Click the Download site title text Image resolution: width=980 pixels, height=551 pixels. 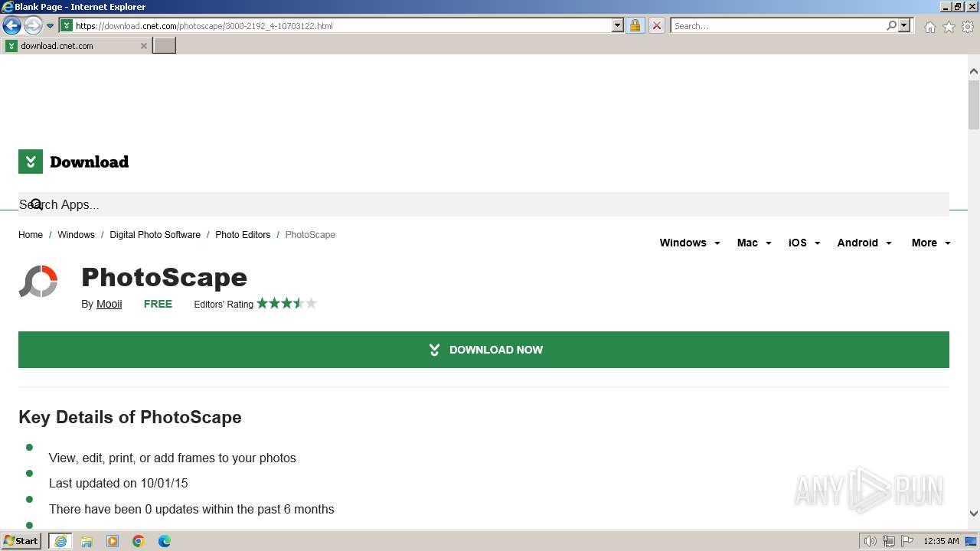pyautogui.click(x=89, y=161)
